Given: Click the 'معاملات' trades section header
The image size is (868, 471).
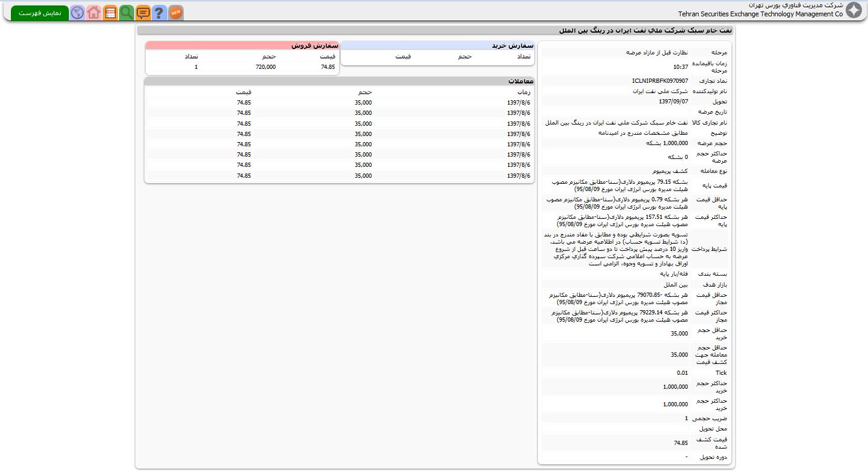Looking at the screenshot, I should click(339, 81).
